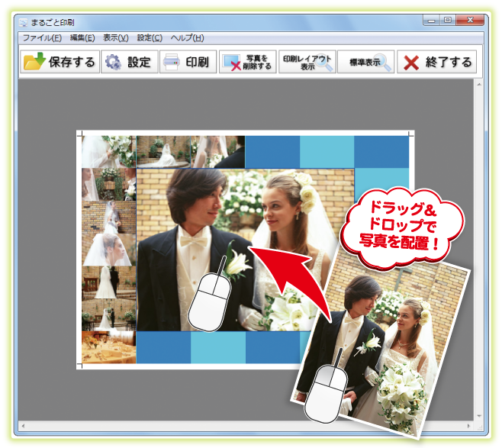Screen dimensions: 502x448
Task: Open 設定 via the gear icon
Action: 114,63
